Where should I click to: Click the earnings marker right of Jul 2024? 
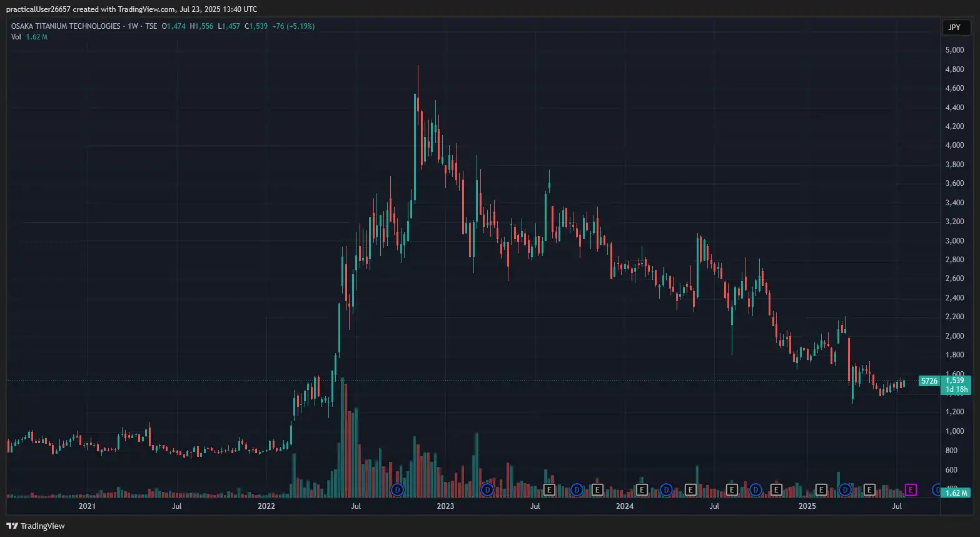[x=732, y=489]
